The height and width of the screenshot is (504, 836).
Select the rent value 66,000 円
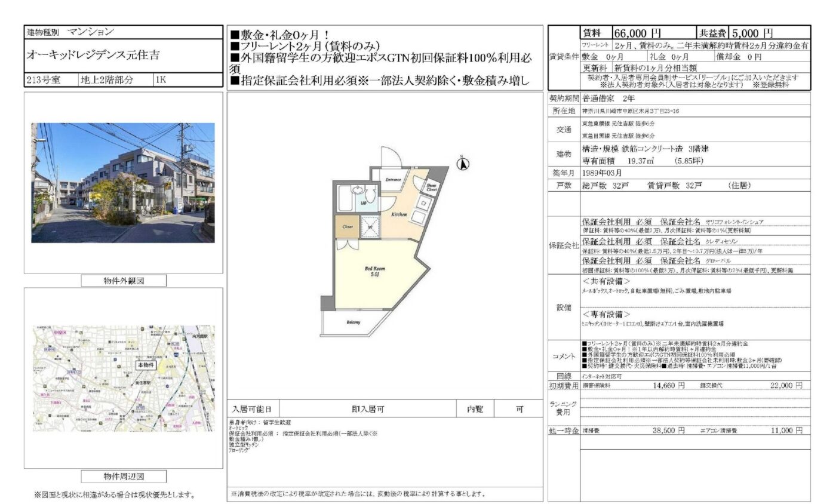tap(639, 33)
